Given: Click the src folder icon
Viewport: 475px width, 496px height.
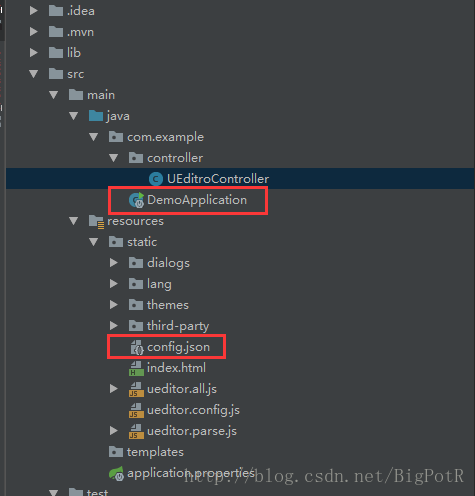Looking at the screenshot, I should pyautogui.click(x=56, y=74).
